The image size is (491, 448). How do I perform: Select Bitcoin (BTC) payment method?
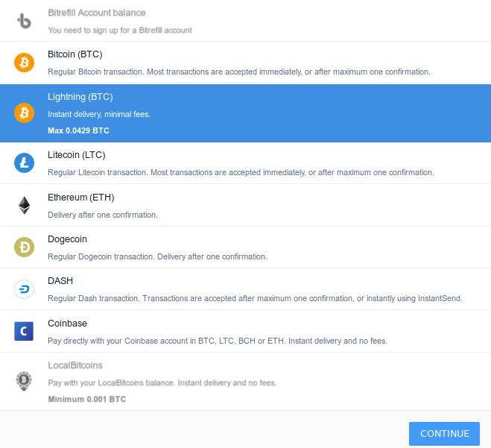click(246, 63)
